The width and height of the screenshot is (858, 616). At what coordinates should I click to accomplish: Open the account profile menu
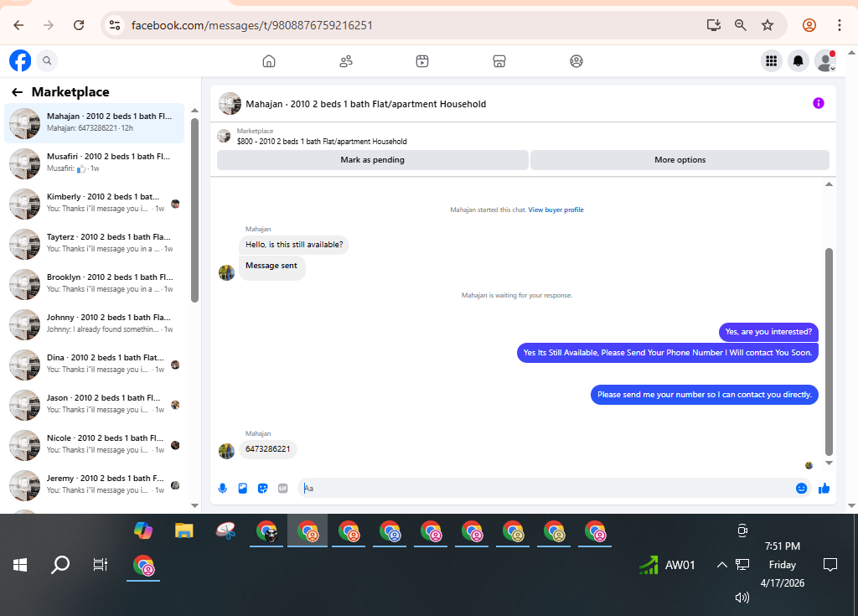pos(825,61)
